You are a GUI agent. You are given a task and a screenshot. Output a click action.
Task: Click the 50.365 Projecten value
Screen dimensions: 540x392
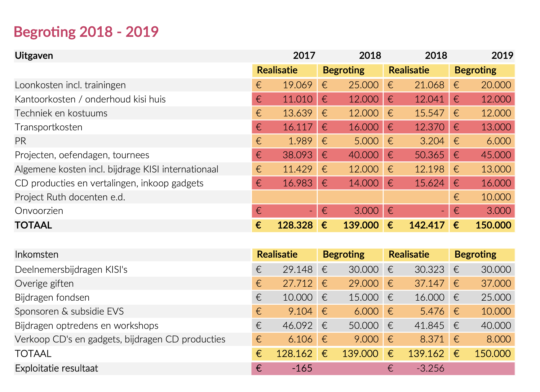(x=430, y=155)
